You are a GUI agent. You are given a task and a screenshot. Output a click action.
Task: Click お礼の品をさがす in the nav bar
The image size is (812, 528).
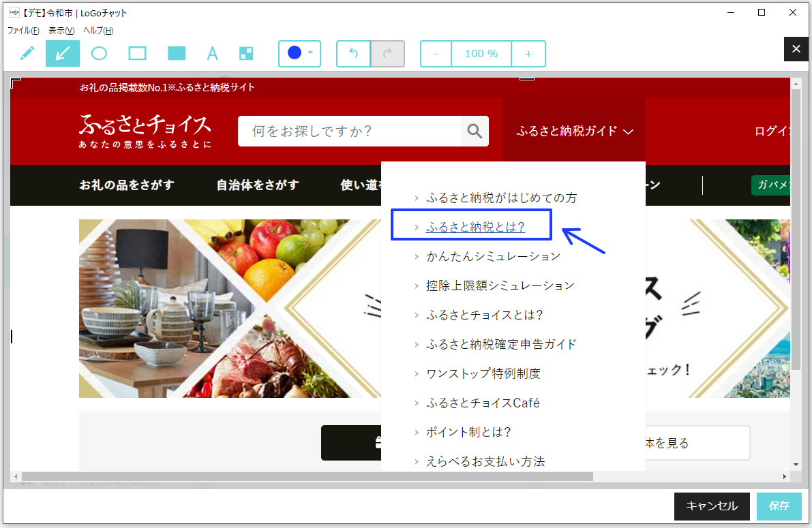click(x=127, y=185)
